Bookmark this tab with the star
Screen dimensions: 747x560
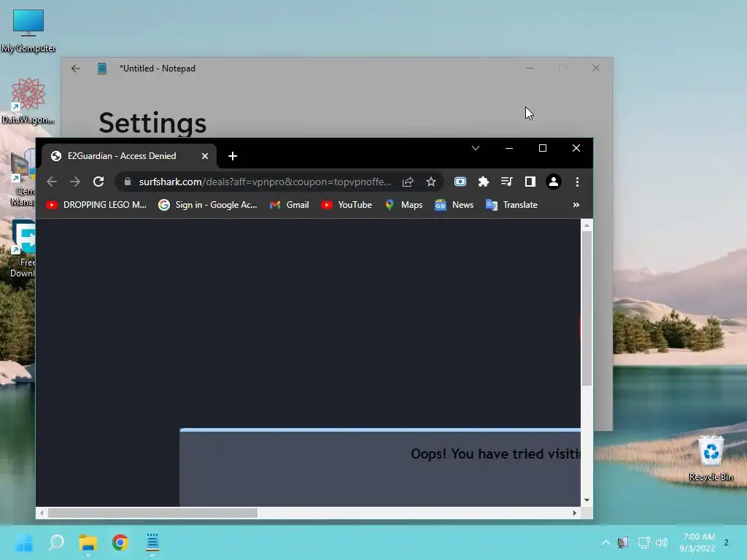coord(431,182)
